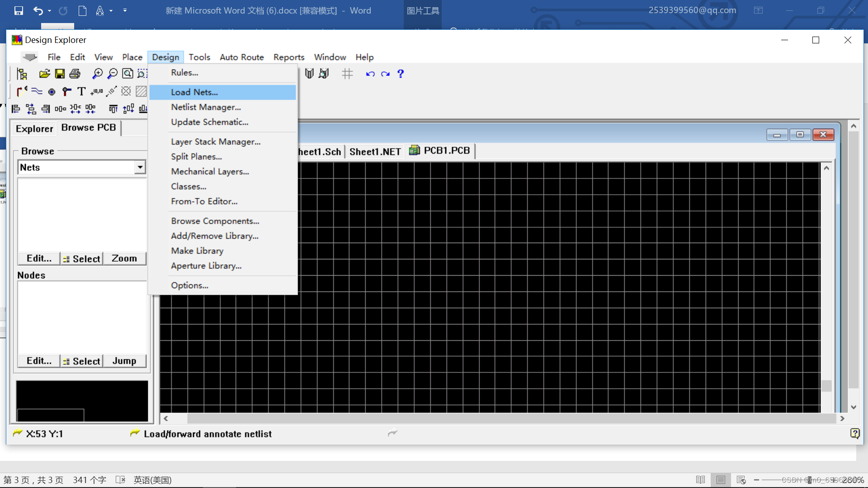Click the set snap grid icon
The width and height of the screenshot is (868, 488).
[x=347, y=74]
